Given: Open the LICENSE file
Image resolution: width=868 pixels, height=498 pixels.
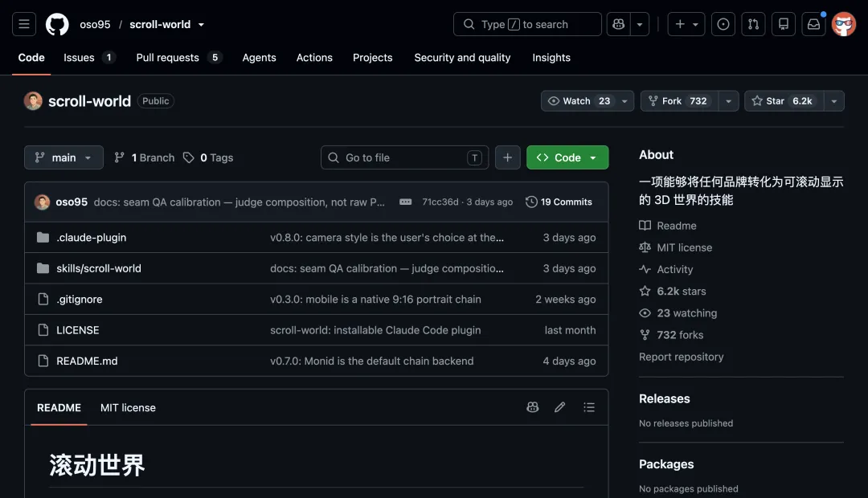Looking at the screenshot, I should [x=77, y=330].
